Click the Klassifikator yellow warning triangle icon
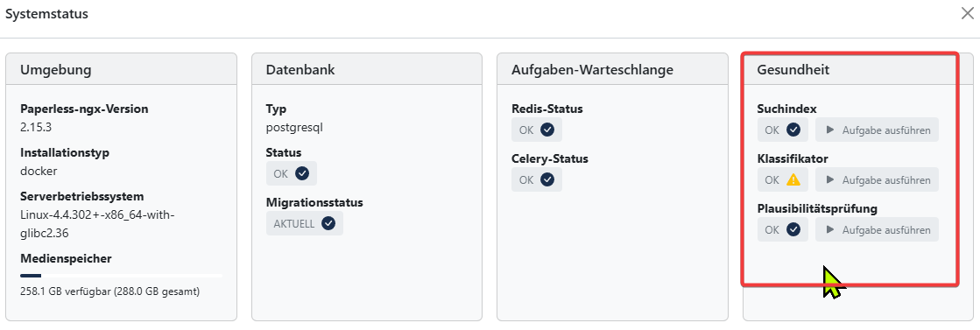This screenshot has height=330, width=980. (793, 179)
